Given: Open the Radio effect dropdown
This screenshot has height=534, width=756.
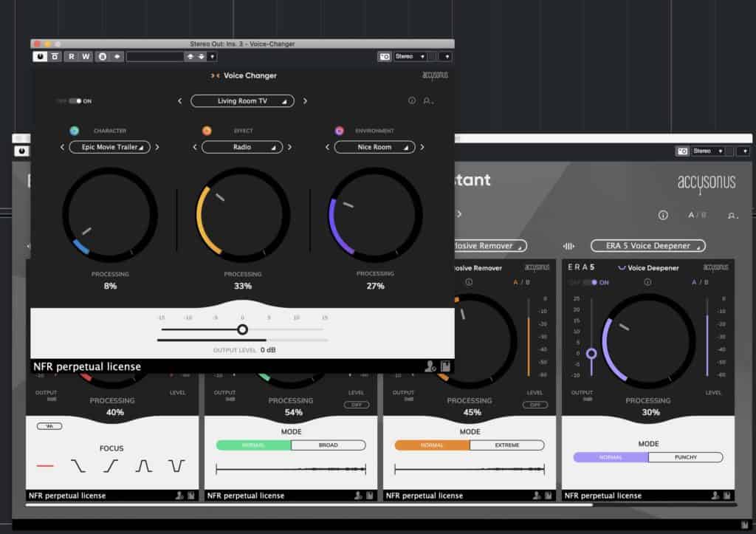Looking at the screenshot, I should (x=242, y=147).
